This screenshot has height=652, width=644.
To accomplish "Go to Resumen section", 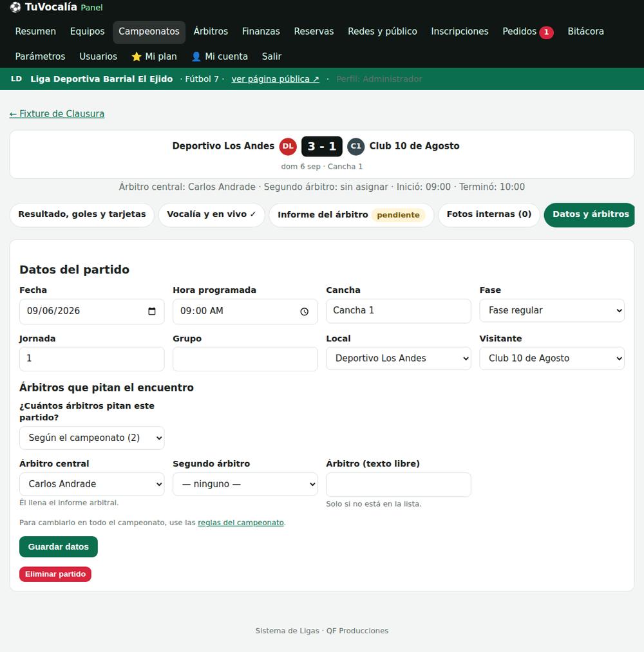I will 35,32.
